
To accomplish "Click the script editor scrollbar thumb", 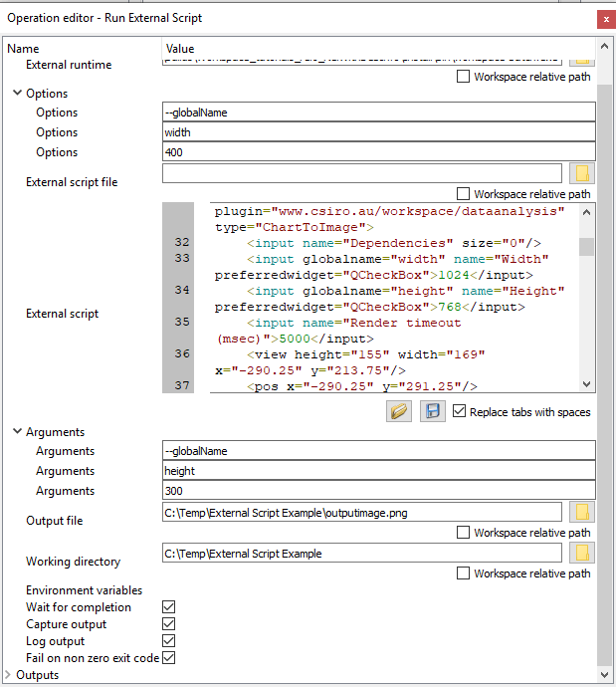I will click(587, 247).
